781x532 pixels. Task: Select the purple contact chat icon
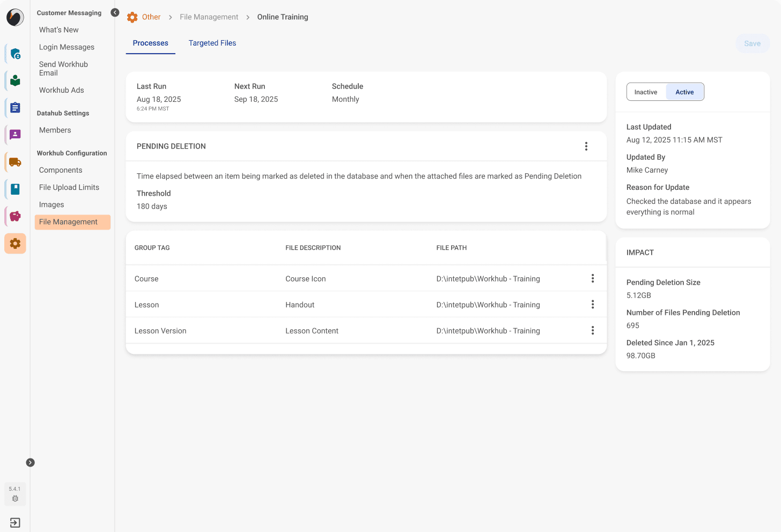(x=15, y=135)
